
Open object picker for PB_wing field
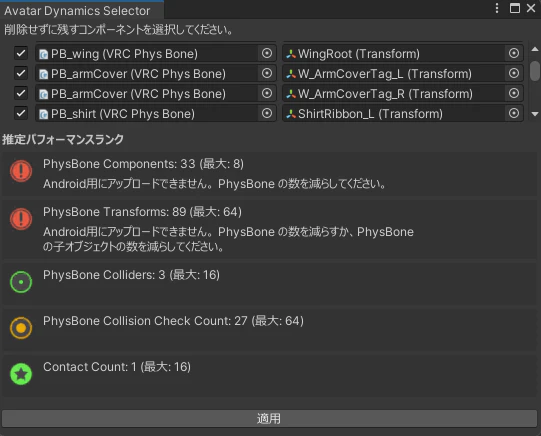pos(267,53)
